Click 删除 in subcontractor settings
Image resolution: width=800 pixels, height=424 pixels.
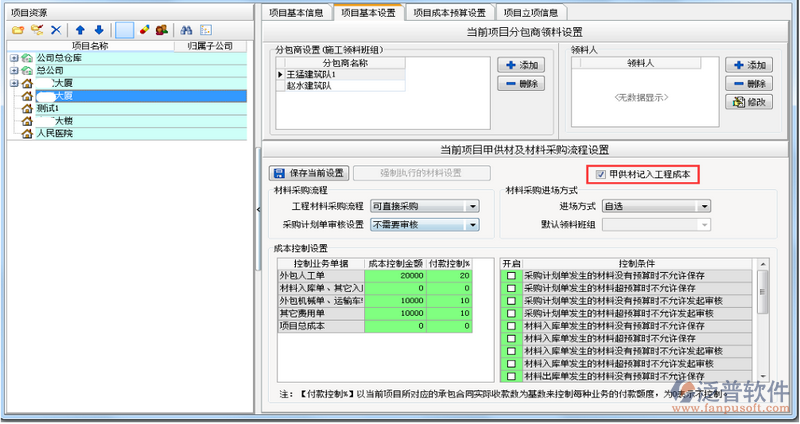click(x=521, y=84)
